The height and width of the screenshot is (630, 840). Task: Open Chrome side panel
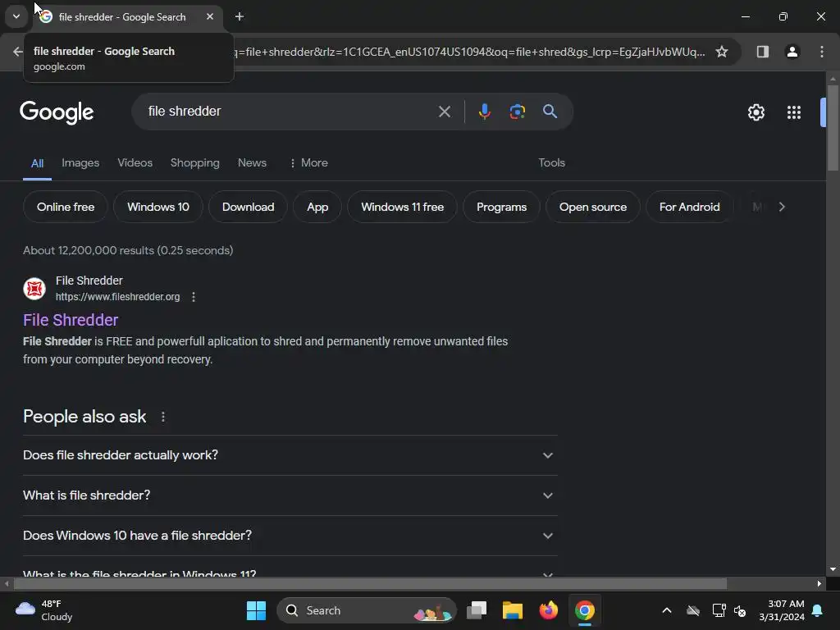[762, 52]
